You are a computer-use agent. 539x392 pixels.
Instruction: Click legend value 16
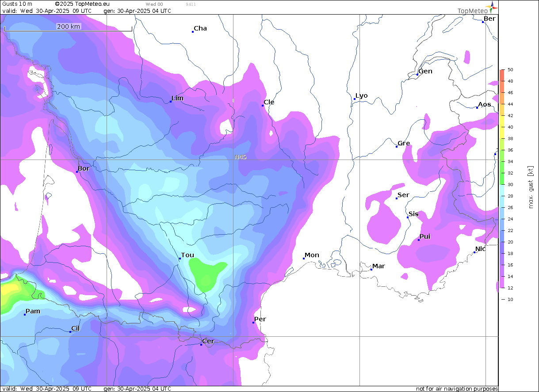510,265
